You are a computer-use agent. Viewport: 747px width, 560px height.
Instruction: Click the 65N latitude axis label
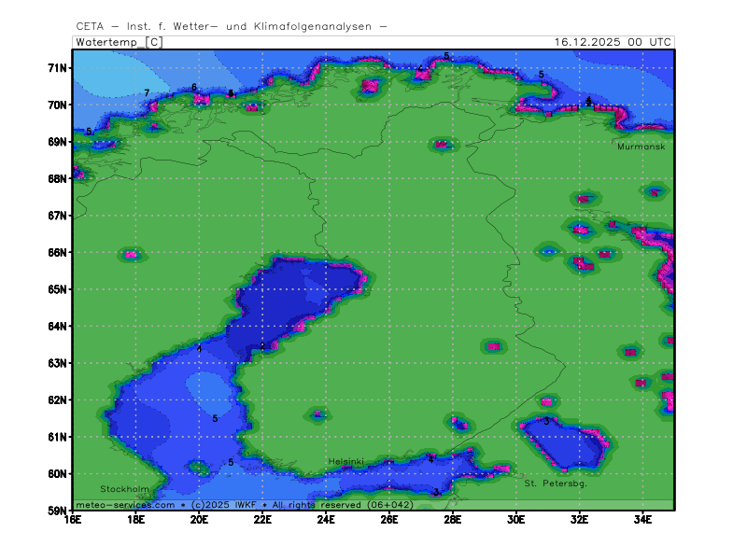pos(58,289)
